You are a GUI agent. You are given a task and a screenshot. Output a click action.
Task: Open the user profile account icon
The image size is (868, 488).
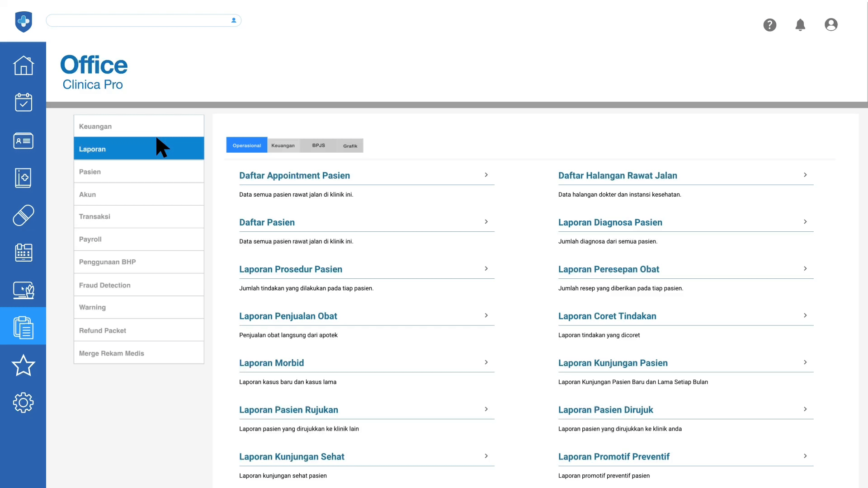tap(831, 25)
